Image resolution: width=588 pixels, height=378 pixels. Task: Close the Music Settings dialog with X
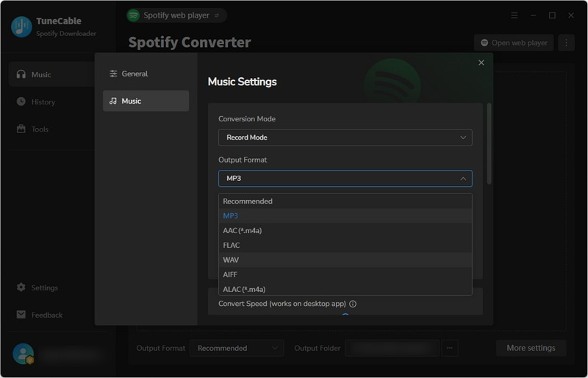[x=481, y=63]
